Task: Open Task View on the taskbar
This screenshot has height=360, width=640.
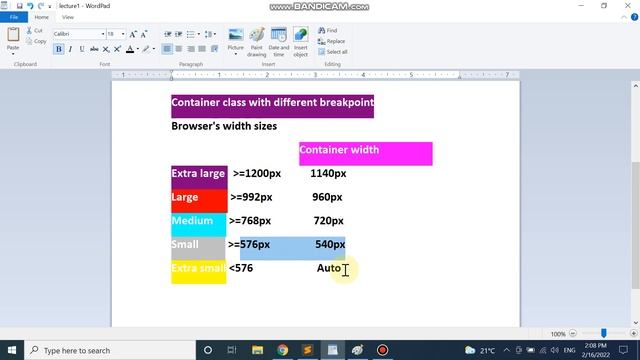Action: 232,350
